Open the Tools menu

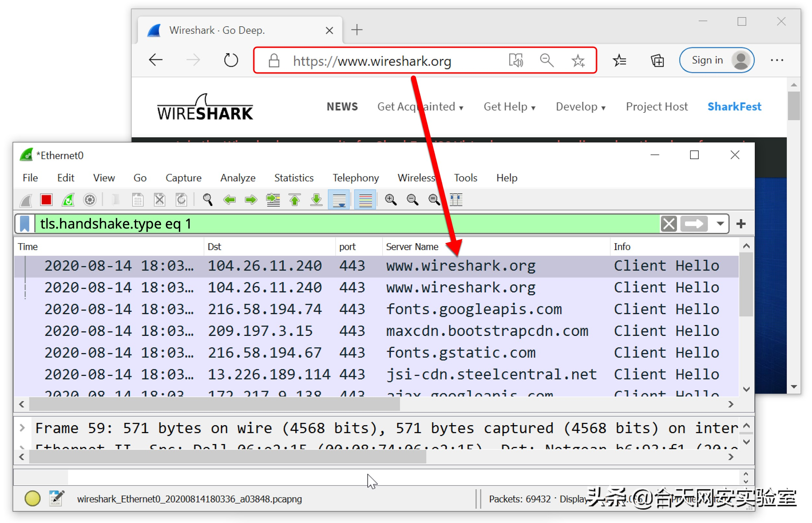click(466, 178)
